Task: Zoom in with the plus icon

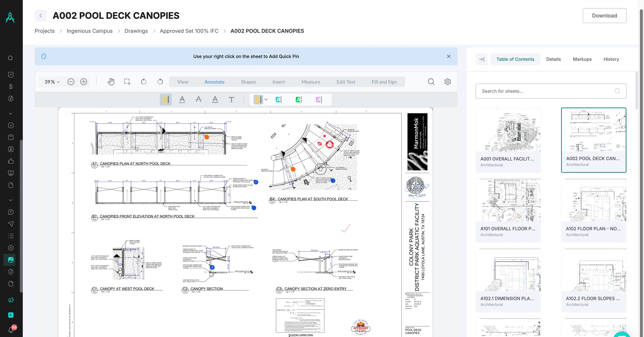Action: point(84,82)
